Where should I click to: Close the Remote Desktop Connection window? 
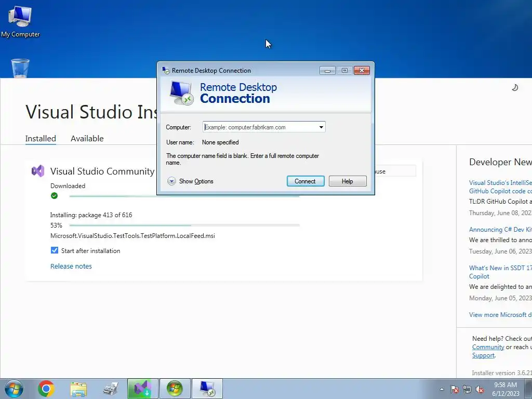(362, 71)
